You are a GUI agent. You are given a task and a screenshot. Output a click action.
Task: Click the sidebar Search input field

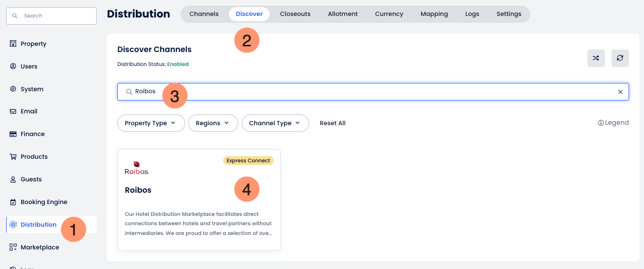[51, 16]
